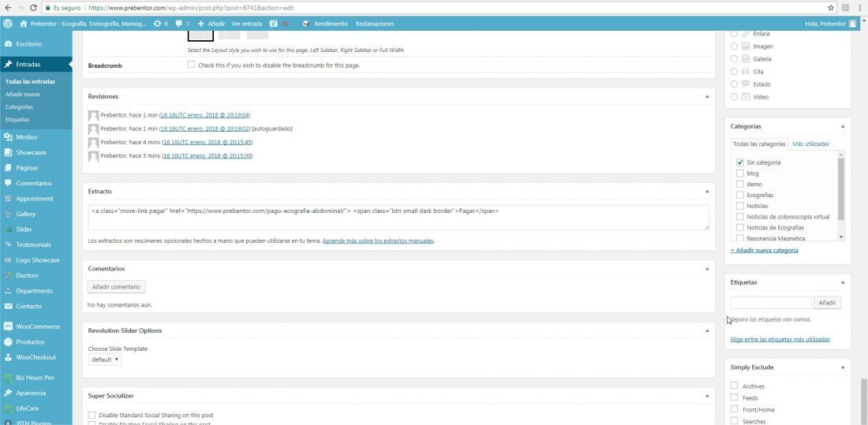Image resolution: width=868 pixels, height=425 pixels.
Task: Select the Vídeo post format radio
Action: click(734, 97)
